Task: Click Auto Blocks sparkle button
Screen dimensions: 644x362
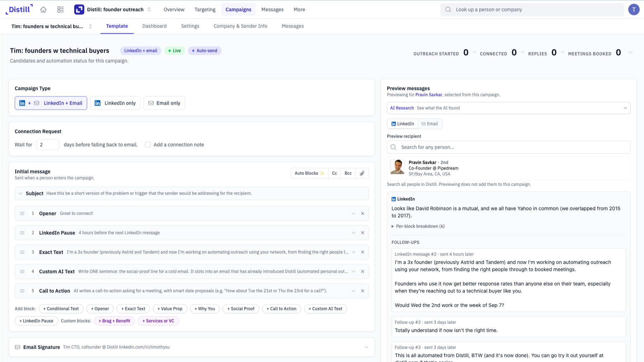Action: 309,173
